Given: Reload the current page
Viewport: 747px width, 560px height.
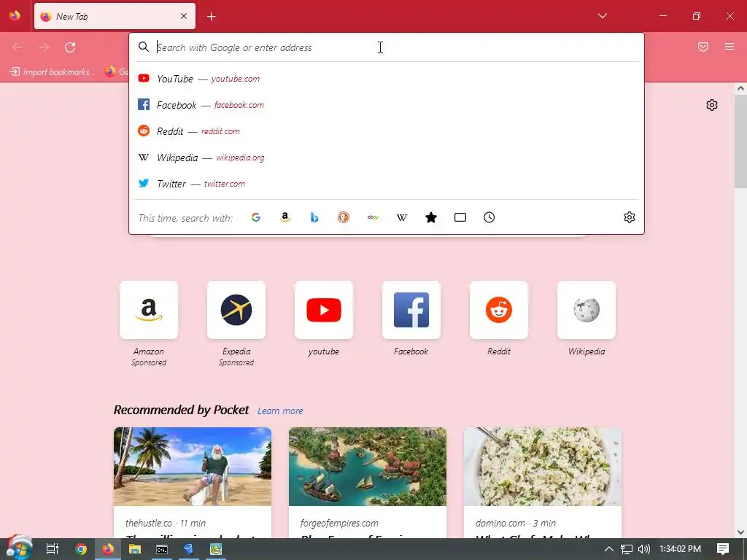Looking at the screenshot, I should (x=70, y=47).
